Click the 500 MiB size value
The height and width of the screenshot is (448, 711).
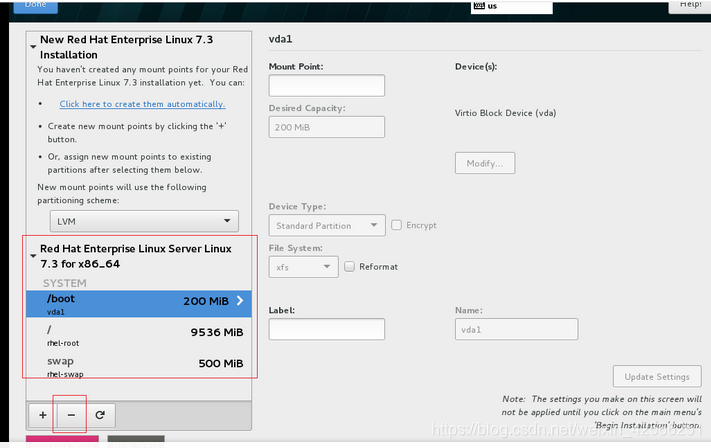coord(221,363)
